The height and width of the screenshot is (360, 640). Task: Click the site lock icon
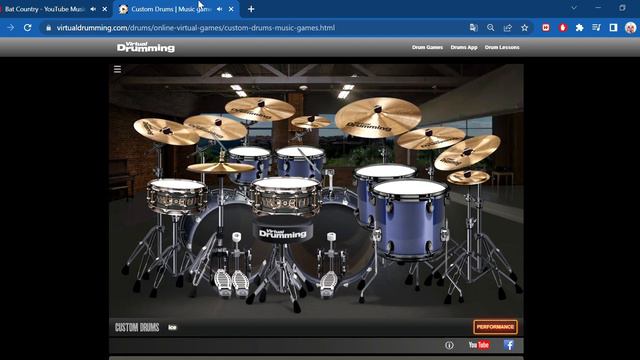[49, 28]
